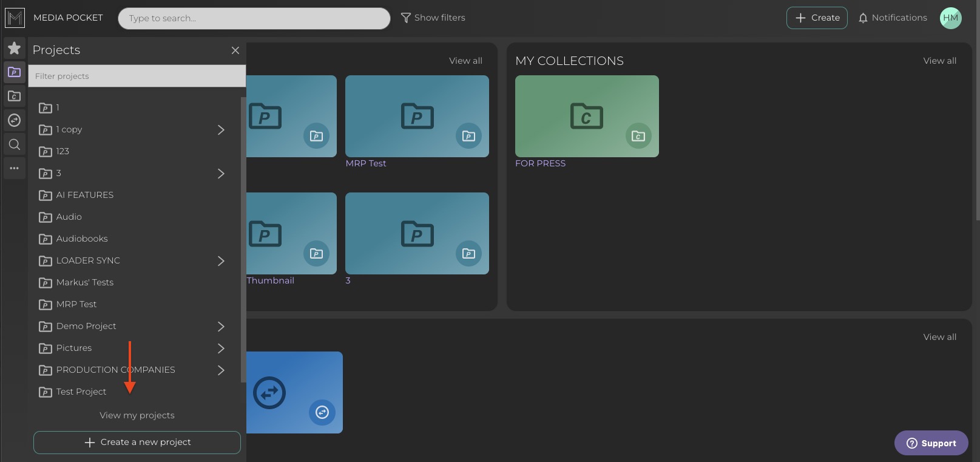Show filters next to search bar
Screen dimensions: 980x462
[x=433, y=18]
